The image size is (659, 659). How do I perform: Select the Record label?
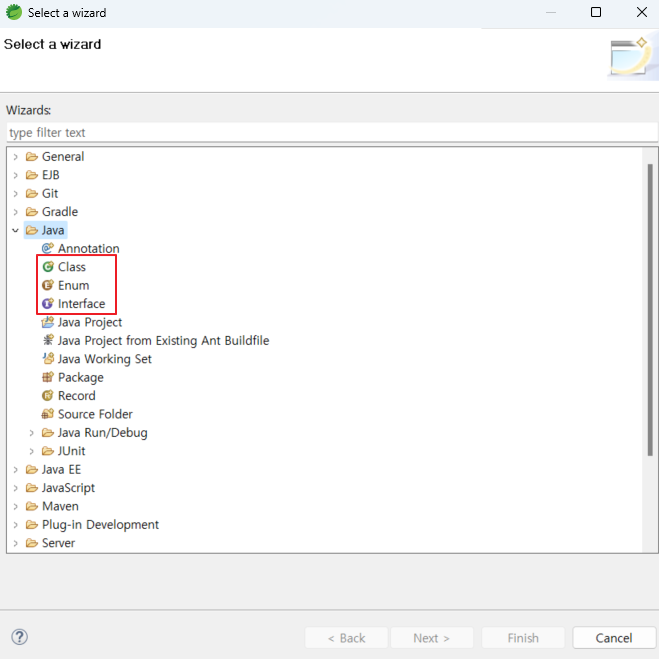point(76,395)
